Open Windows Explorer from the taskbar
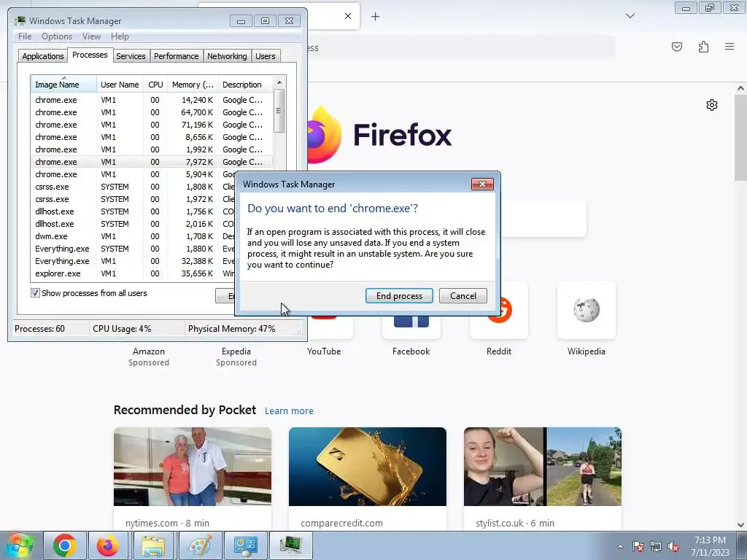Image resolution: width=747 pixels, height=560 pixels. [153, 545]
